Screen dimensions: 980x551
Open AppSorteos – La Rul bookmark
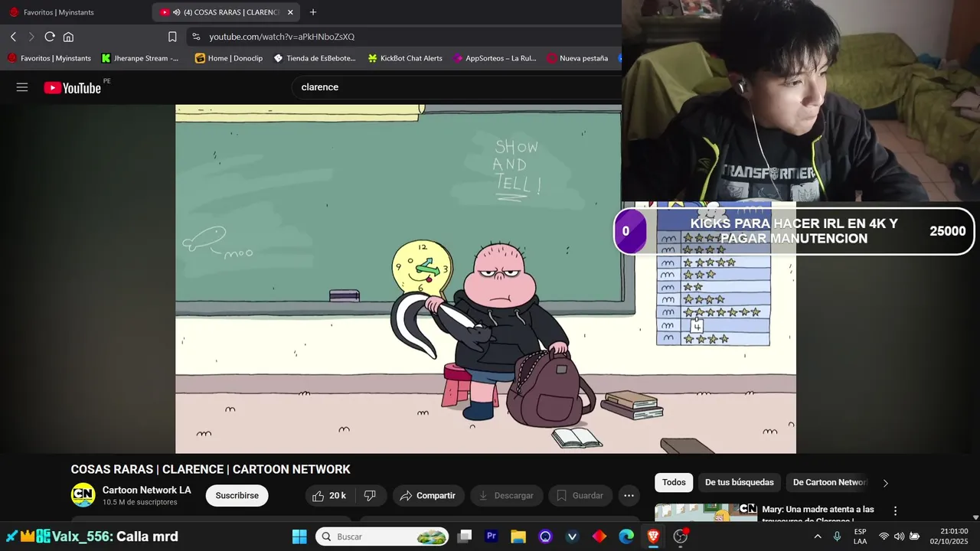click(x=495, y=58)
